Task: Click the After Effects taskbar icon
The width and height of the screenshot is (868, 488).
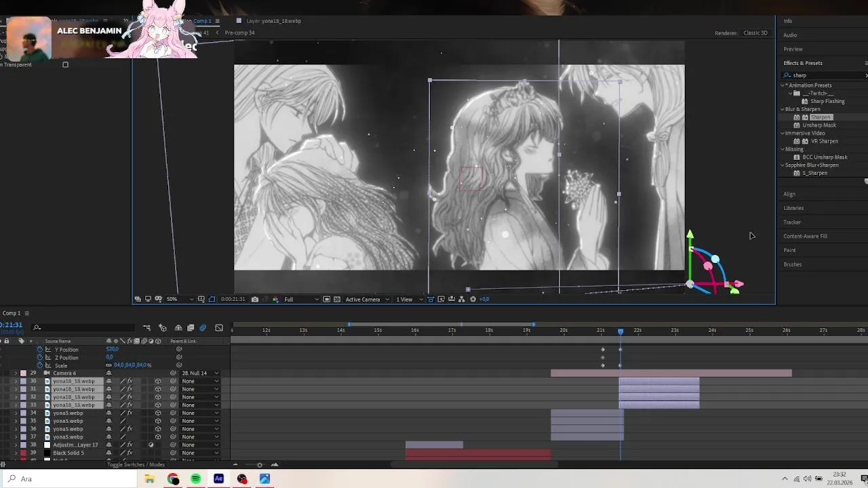Action: tap(219, 479)
